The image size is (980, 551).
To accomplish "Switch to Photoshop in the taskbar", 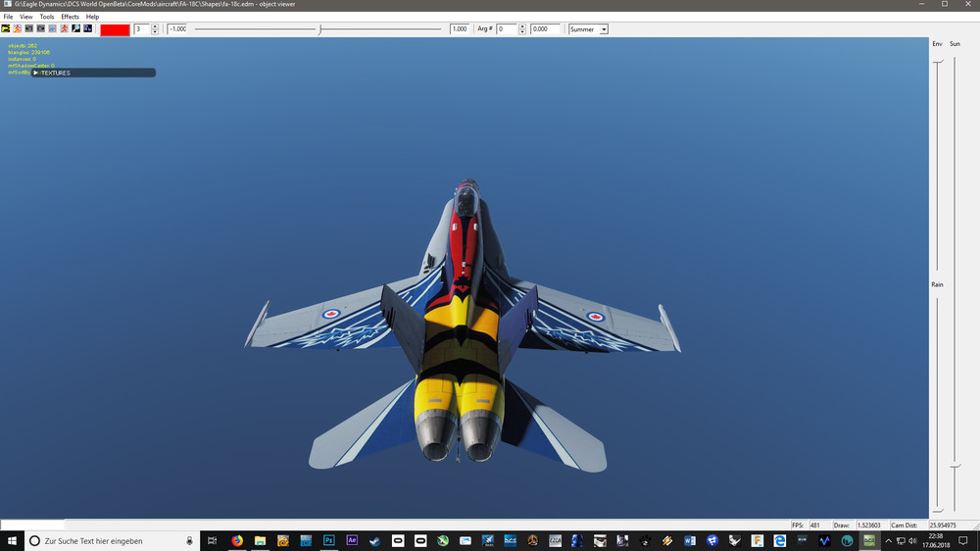I will (328, 541).
